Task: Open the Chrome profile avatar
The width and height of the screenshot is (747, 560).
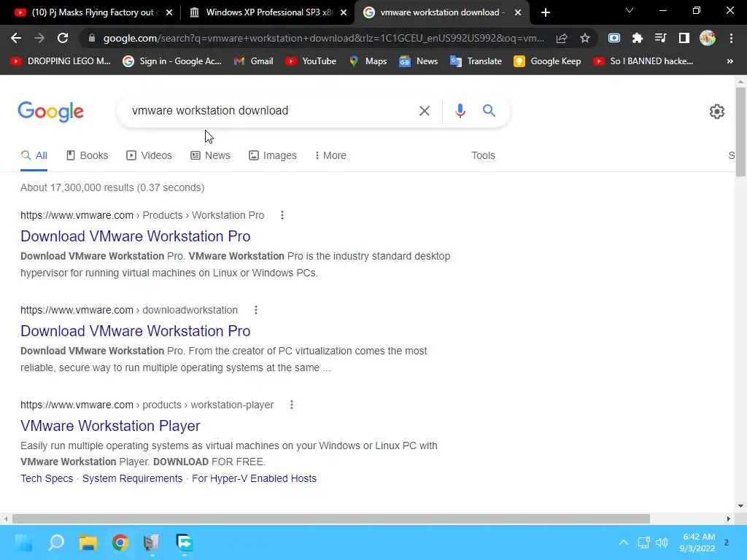Action: [708, 38]
